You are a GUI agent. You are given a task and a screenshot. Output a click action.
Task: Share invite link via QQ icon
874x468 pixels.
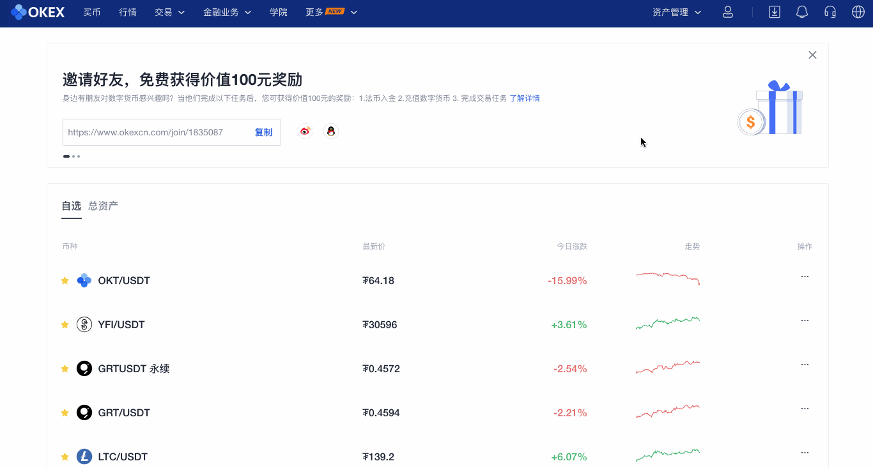pyautogui.click(x=331, y=131)
